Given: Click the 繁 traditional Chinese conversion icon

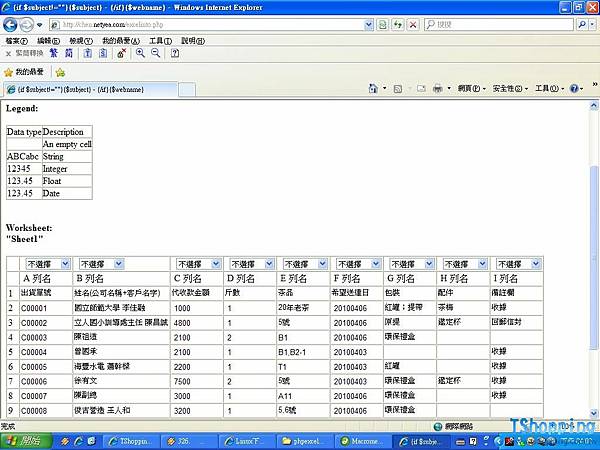Looking at the screenshot, I should [54, 53].
